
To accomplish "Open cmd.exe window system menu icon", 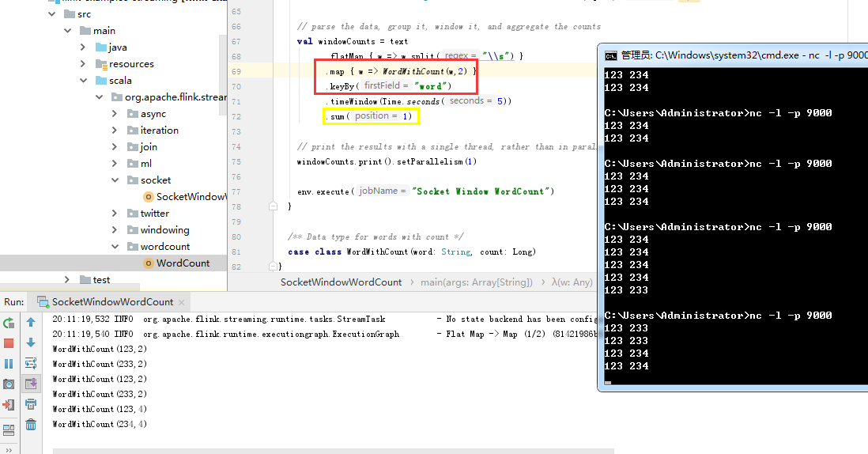I will [x=610, y=55].
